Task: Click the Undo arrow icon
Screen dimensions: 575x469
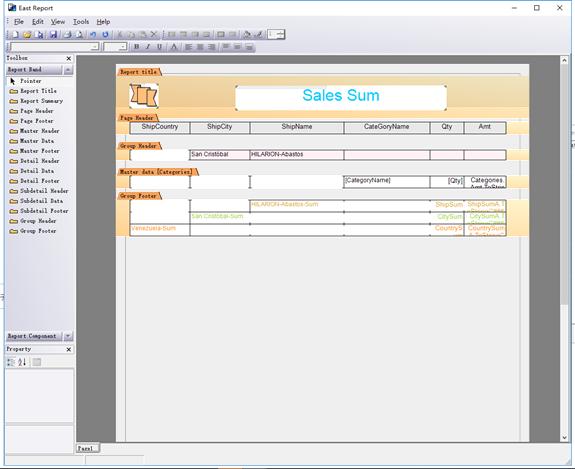Action: pos(93,35)
